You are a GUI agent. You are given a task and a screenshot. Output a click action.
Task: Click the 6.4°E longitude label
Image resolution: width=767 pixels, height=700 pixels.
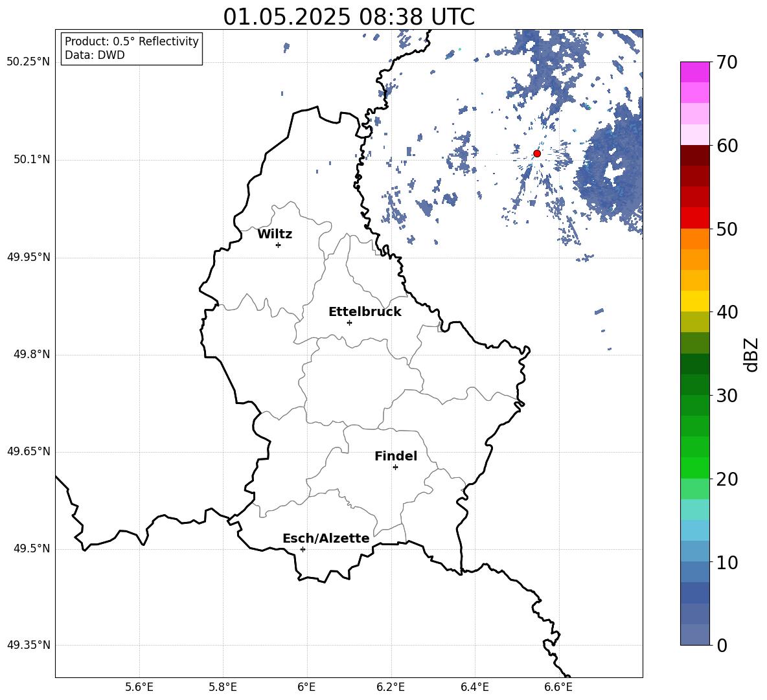(x=474, y=687)
